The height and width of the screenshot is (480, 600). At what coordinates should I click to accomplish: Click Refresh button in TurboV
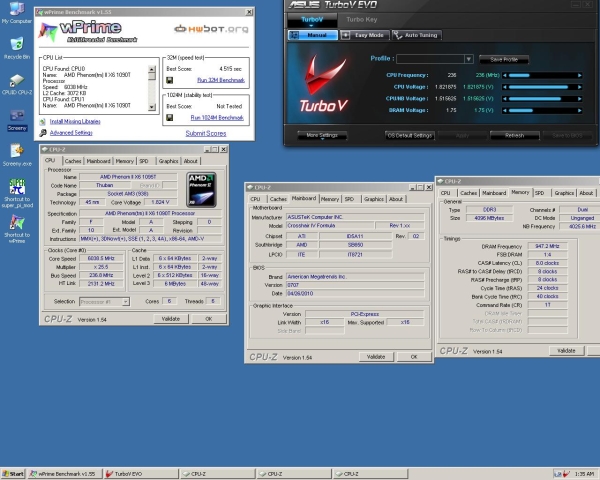pos(515,136)
